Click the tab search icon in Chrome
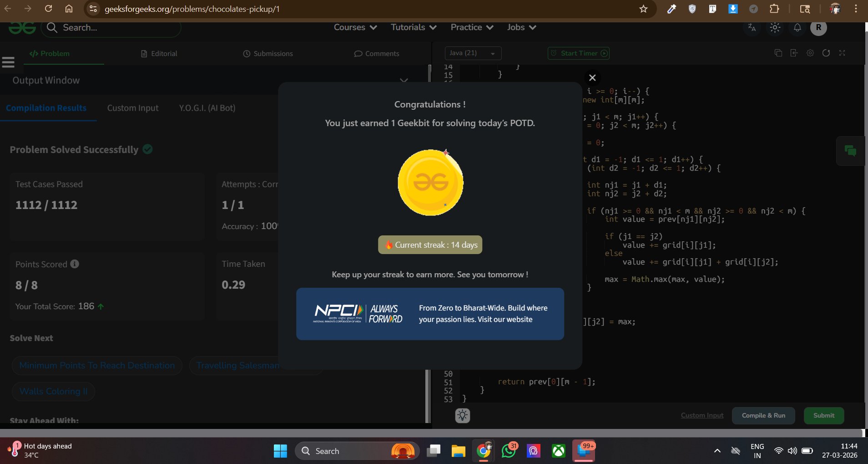This screenshot has height=464, width=868. (x=805, y=9)
